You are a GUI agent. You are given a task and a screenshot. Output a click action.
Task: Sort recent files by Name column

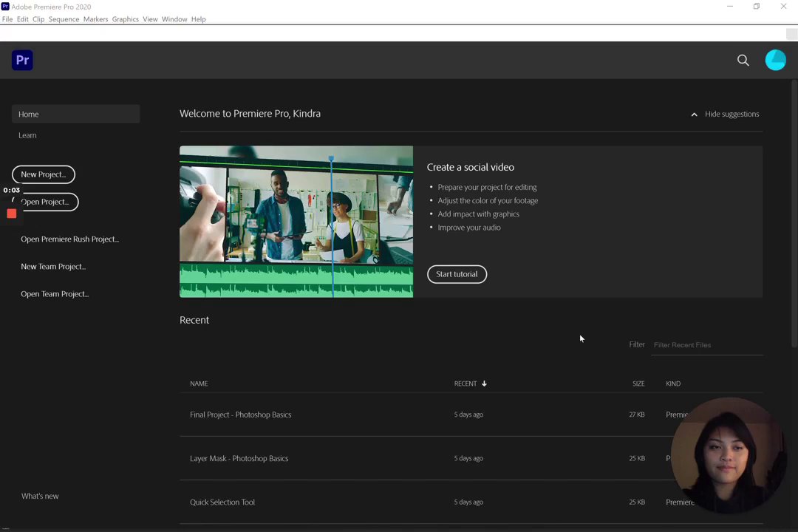click(x=199, y=383)
